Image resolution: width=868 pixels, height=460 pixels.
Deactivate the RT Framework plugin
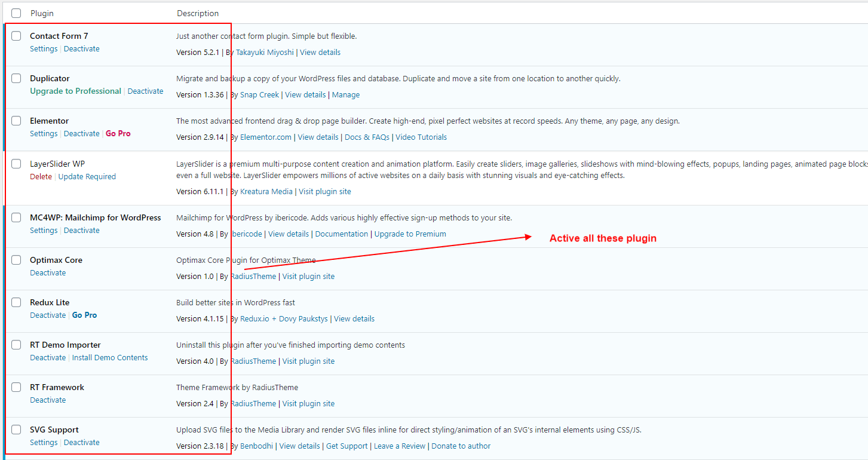[48, 400]
